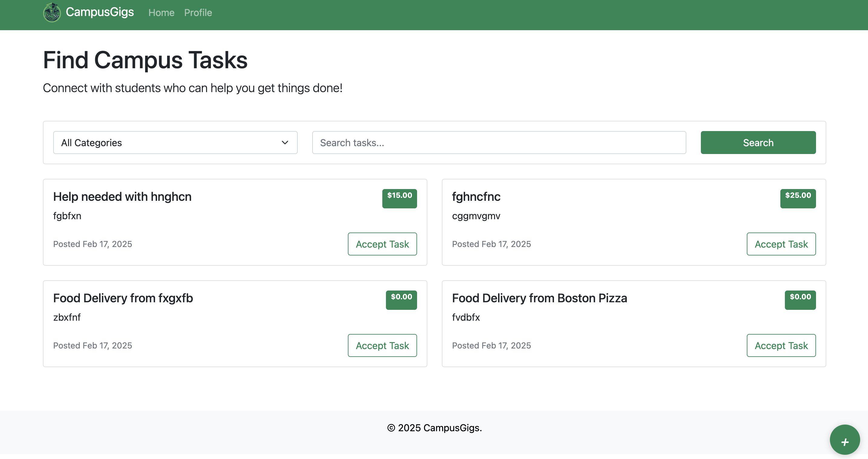Open the All Categories dropdown

175,143
